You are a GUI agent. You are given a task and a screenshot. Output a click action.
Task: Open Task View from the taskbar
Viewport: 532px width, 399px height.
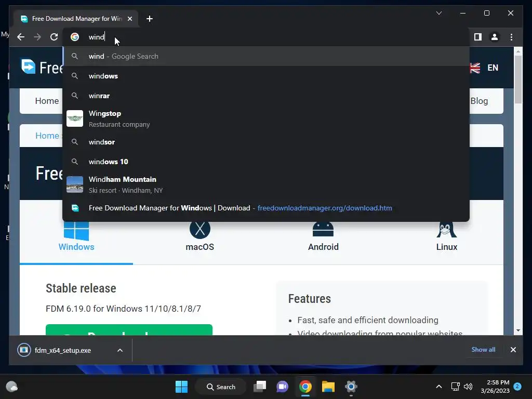[260, 387]
